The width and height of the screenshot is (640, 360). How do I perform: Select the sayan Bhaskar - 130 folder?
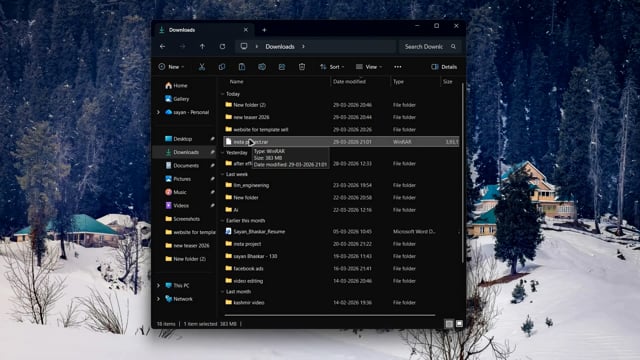point(341,256)
